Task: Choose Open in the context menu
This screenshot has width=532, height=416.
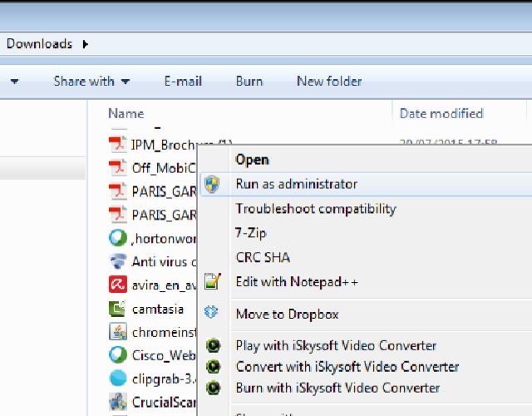Action: 252,160
